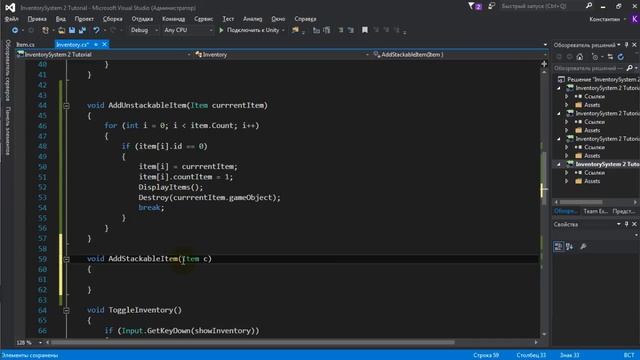Undo the last edit via toolbar arrow
The width and height of the screenshot is (640, 360).
coord(96,30)
